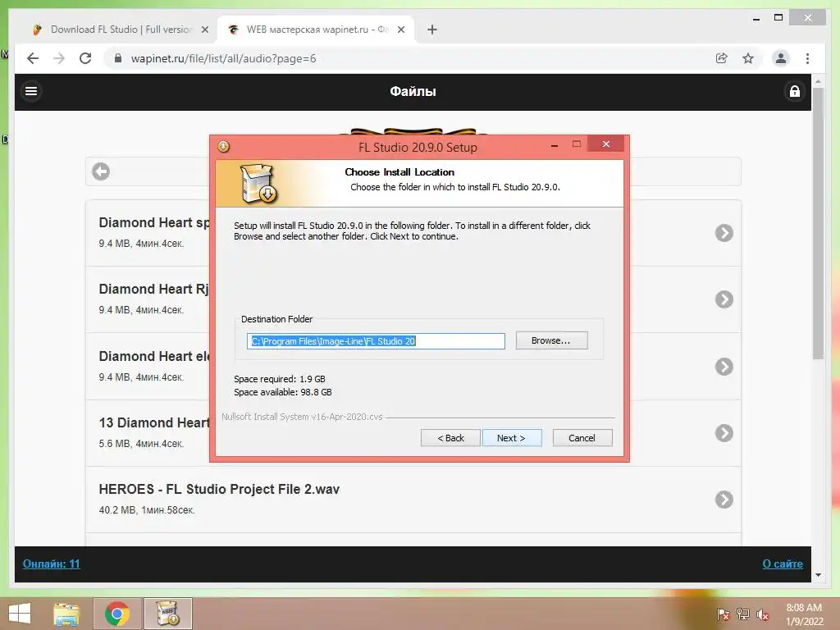Click the round back arrow on the page
The image size is (840, 630).
coord(101,171)
